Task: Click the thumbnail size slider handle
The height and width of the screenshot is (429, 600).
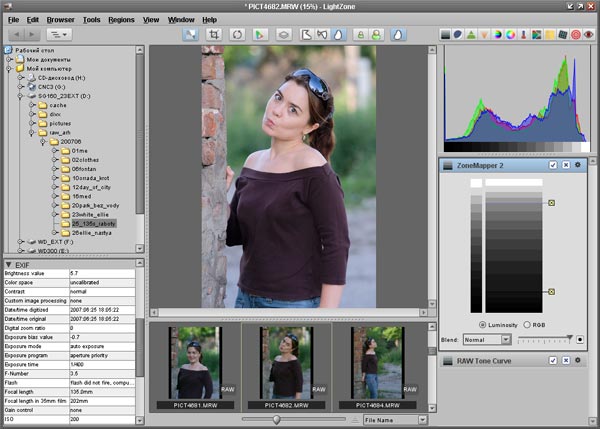Action: pos(276,420)
